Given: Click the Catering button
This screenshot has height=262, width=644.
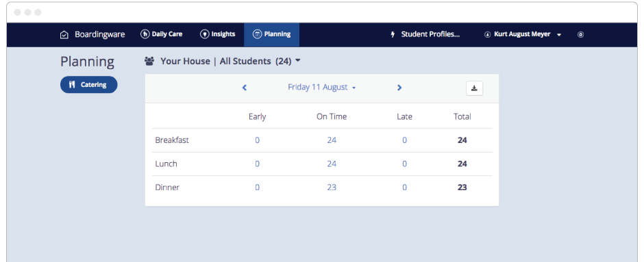Looking at the screenshot, I should (88, 85).
